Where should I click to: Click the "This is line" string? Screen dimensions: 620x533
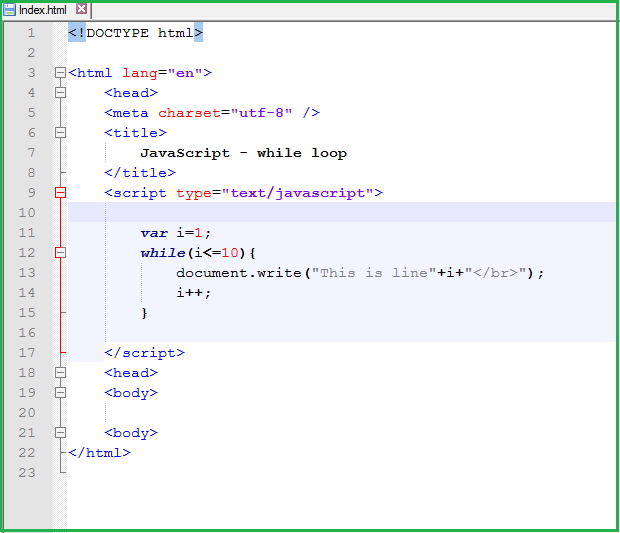[374, 273]
